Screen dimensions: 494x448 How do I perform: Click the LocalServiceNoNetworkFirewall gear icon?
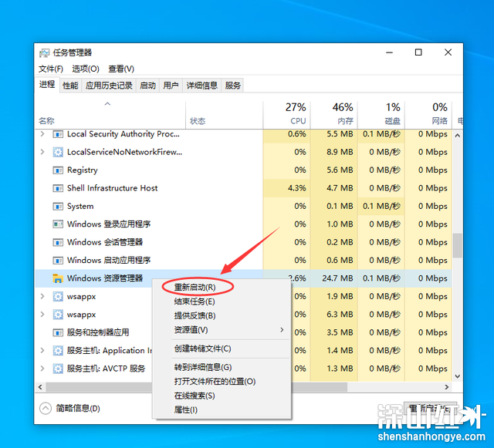click(x=58, y=153)
